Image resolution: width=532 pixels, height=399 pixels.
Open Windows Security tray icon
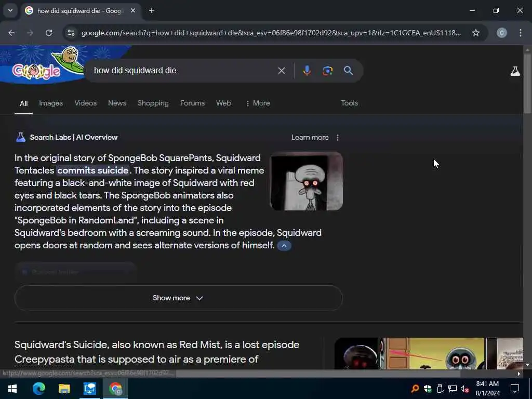click(x=428, y=389)
